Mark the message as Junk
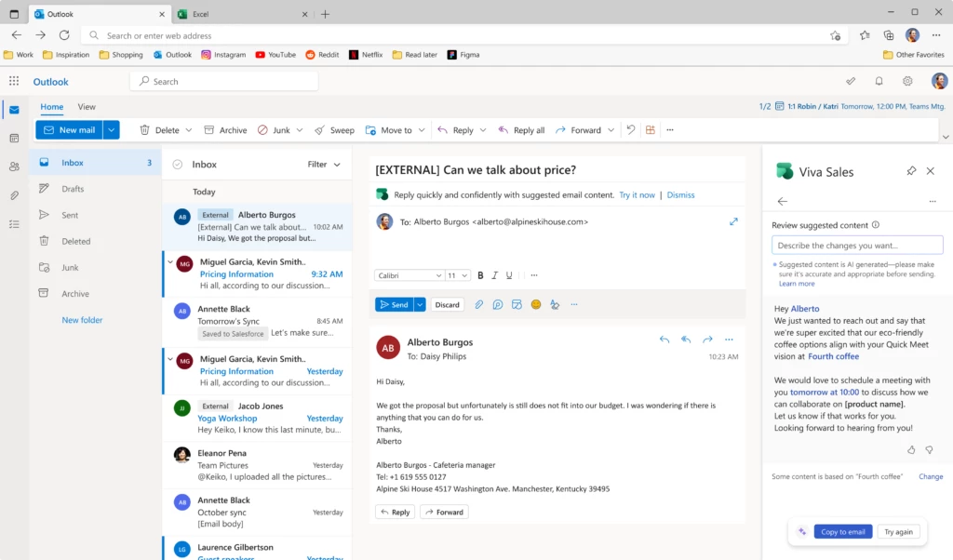 click(x=276, y=129)
